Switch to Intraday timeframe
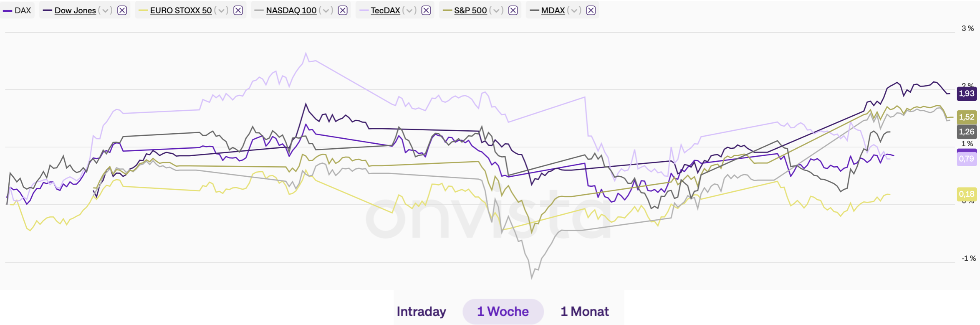Viewport: 980px width, 325px height. (x=421, y=311)
